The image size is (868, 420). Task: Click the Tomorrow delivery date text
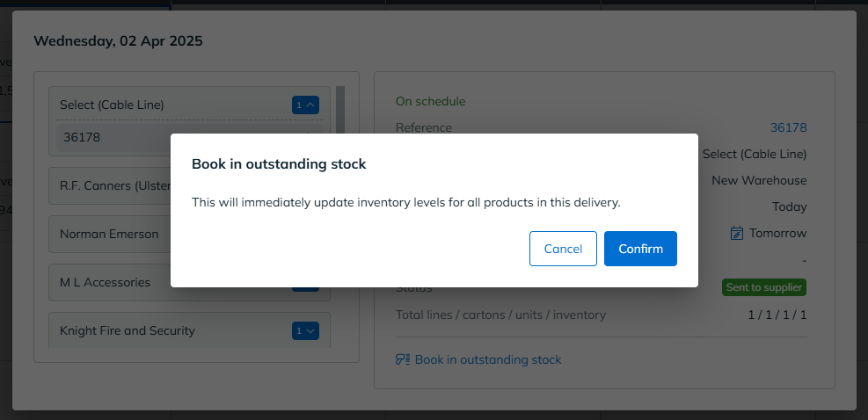click(777, 233)
